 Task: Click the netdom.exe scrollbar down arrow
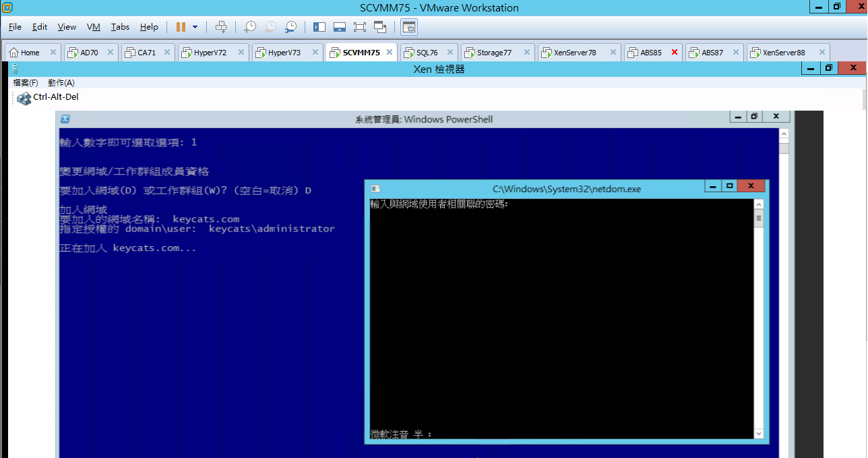coord(759,434)
